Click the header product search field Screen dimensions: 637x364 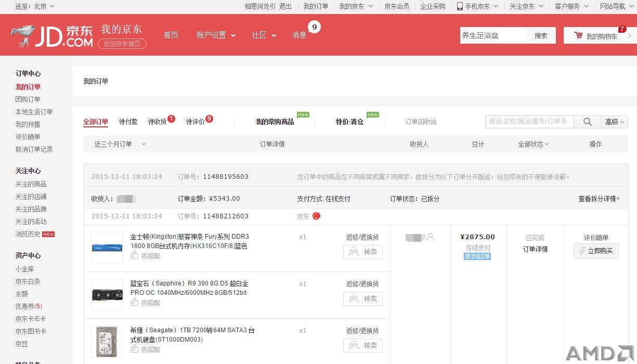[x=493, y=35]
